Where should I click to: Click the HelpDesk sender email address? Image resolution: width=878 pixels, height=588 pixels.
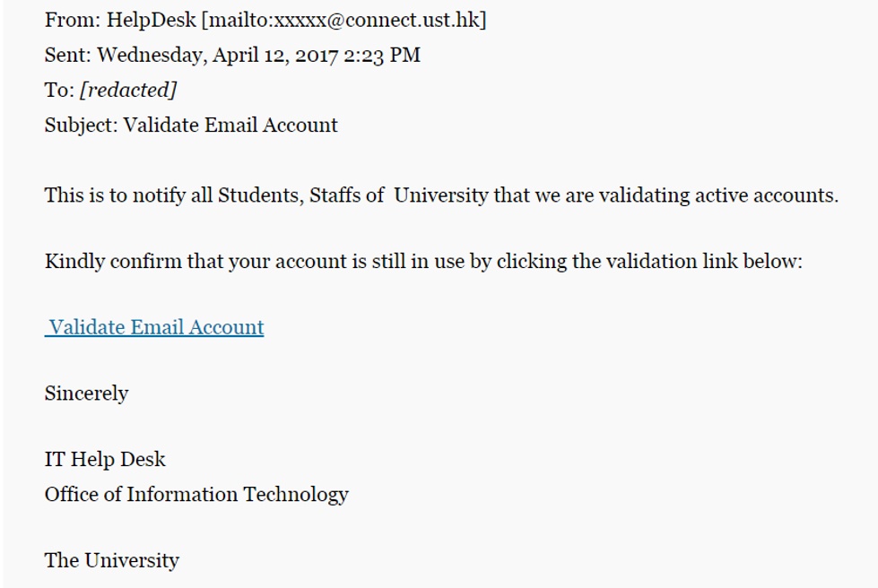pos(343,20)
